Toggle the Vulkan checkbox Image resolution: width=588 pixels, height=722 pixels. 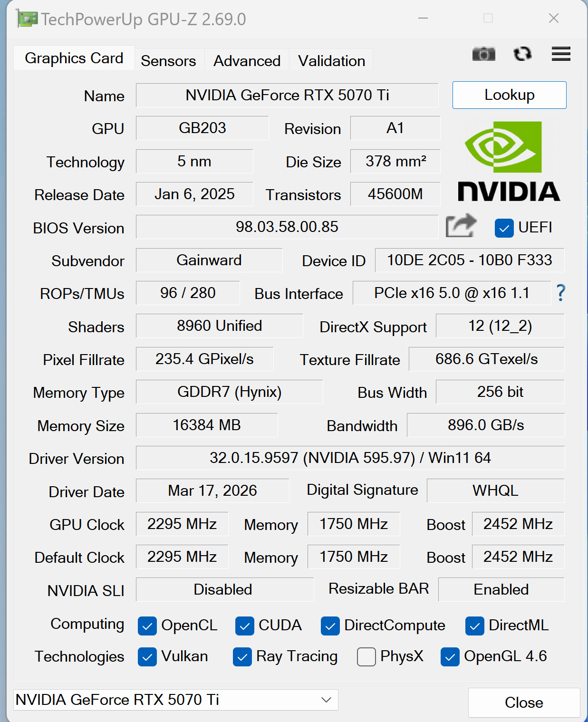point(147,657)
